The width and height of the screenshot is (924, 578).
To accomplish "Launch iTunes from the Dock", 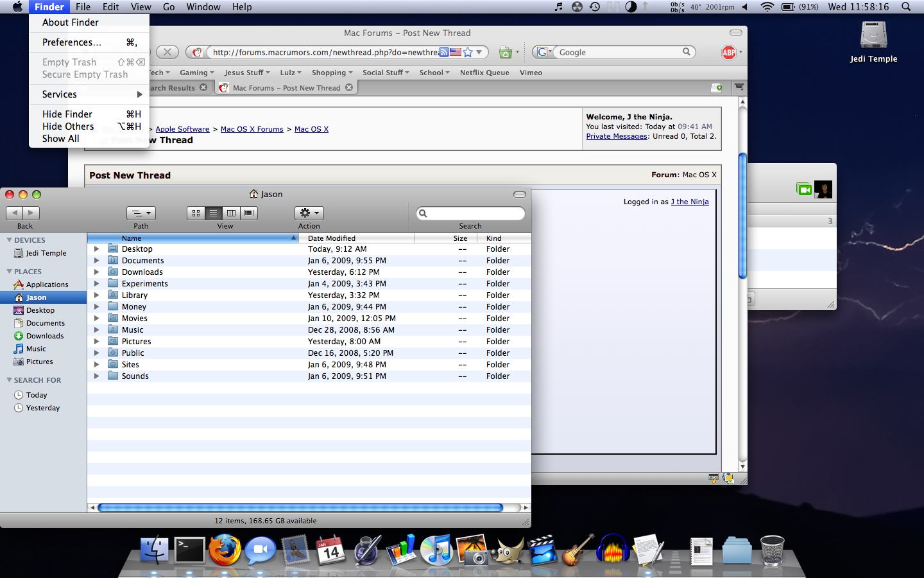I will point(436,550).
